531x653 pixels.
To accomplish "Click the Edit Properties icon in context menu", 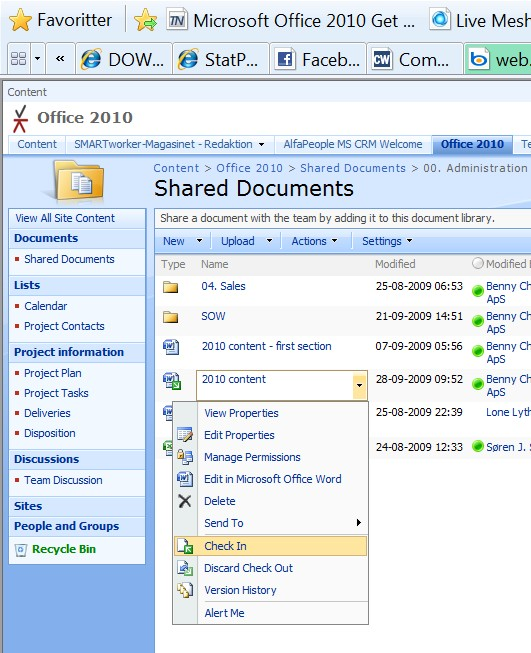I will click(184, 435).
